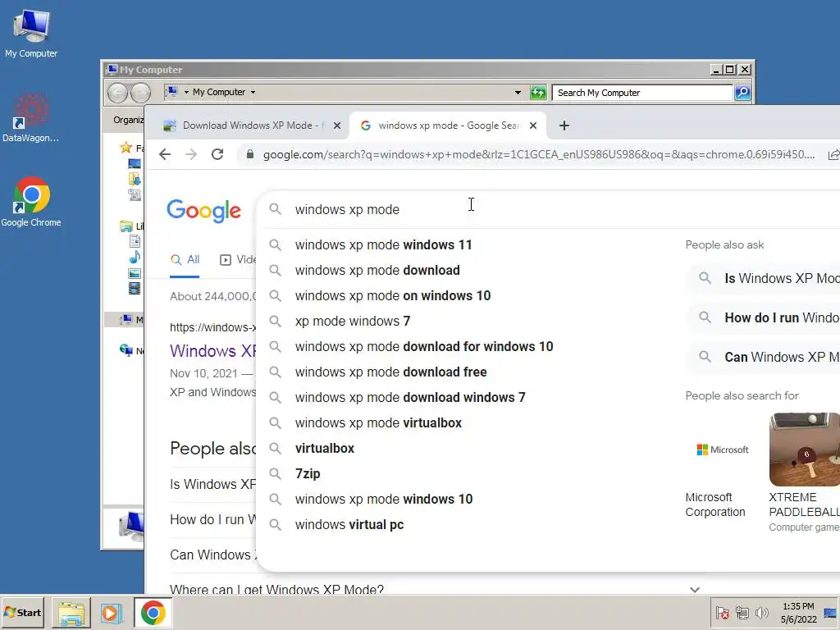The height and width of the screenshot is (630, 840).
Task: Click the search button in My Computer window
Action: click(x=742, y=92)
